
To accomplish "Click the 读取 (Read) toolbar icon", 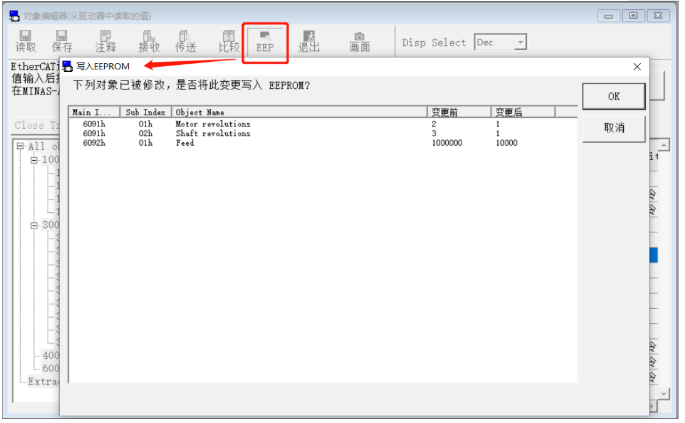I will coord(25,42).
